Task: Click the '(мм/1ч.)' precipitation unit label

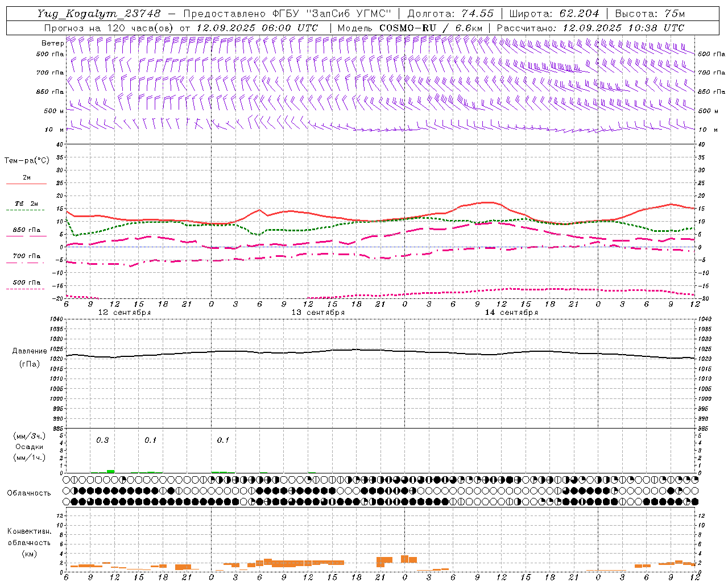Action: pos(30,458)
